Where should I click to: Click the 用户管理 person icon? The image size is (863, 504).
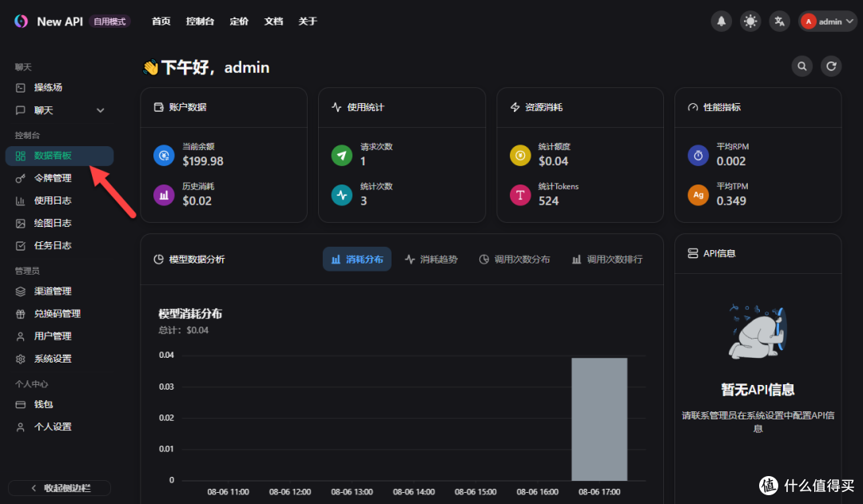pos(20,337)
